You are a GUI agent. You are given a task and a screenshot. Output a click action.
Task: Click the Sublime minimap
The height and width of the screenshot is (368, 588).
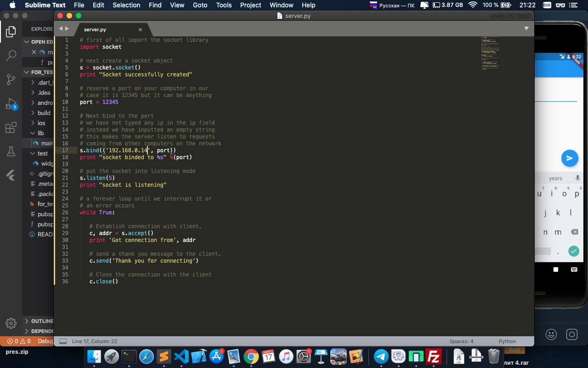coord(490,53)
